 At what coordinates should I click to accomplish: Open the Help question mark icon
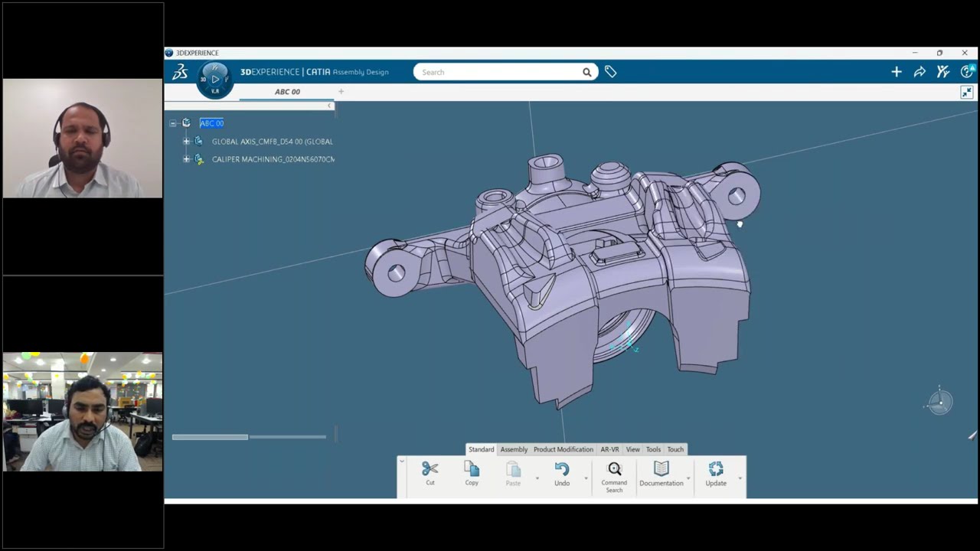[967, 71]
